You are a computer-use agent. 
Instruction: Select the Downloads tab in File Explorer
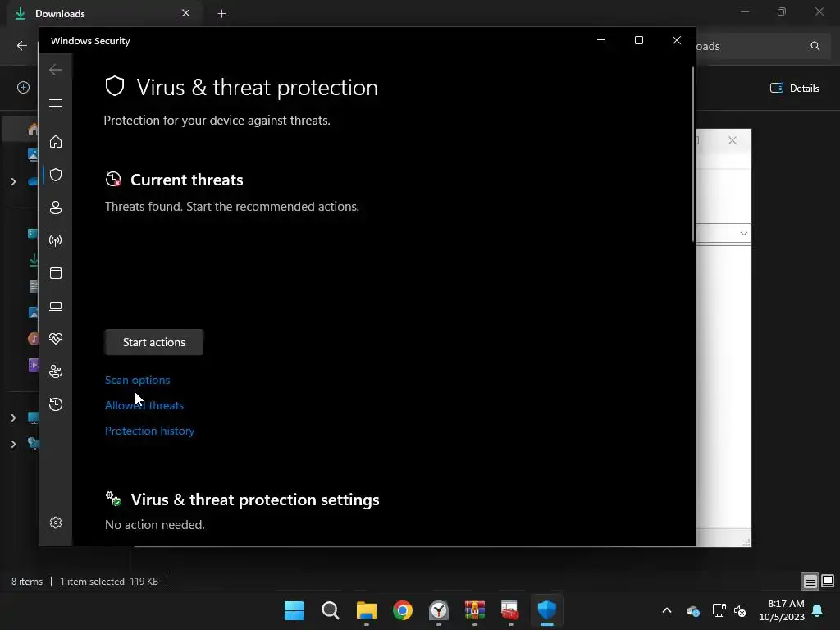coord(106,13)
